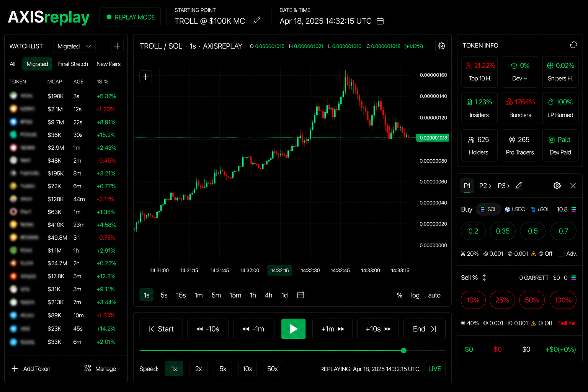Click Sell Init. link

[567, 323]
